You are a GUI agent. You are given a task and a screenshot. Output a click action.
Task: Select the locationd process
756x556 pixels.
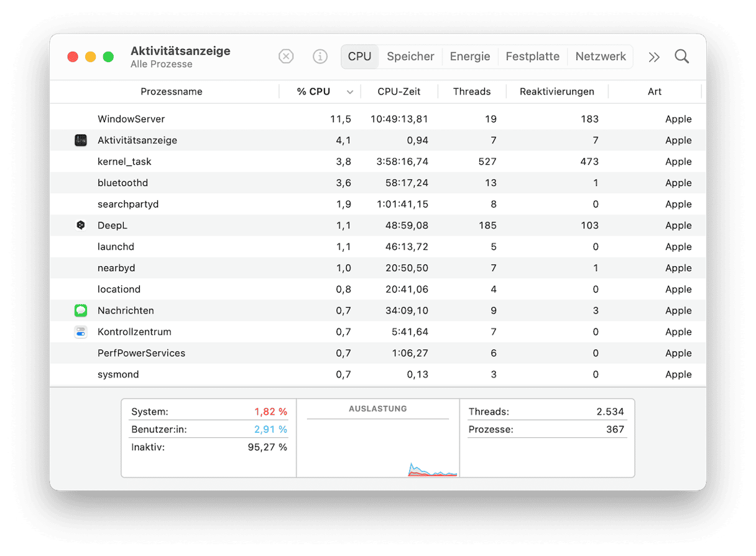(x=119, y=289)
